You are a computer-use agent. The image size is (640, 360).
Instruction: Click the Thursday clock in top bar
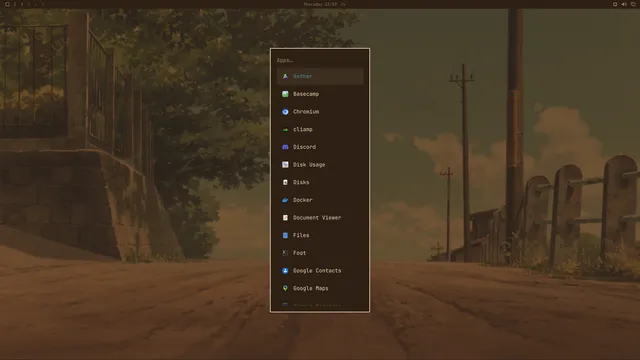tap(320, 4)
